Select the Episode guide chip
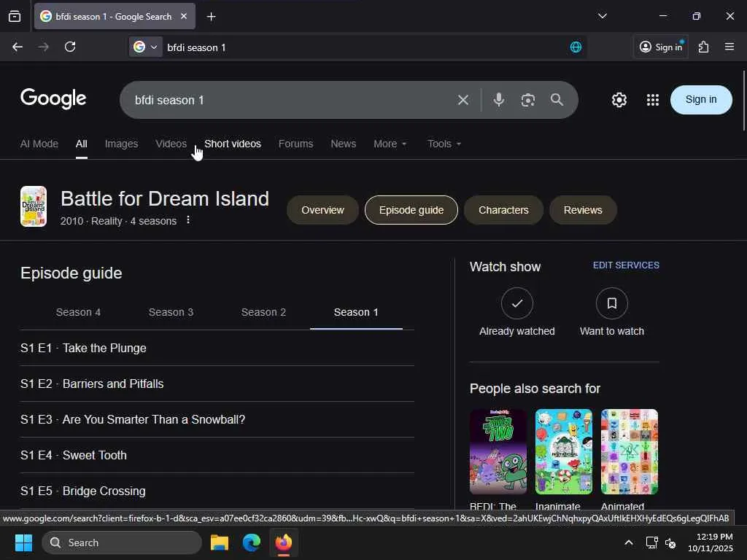This screenshot has width=747, height=560. pos(411,210)
